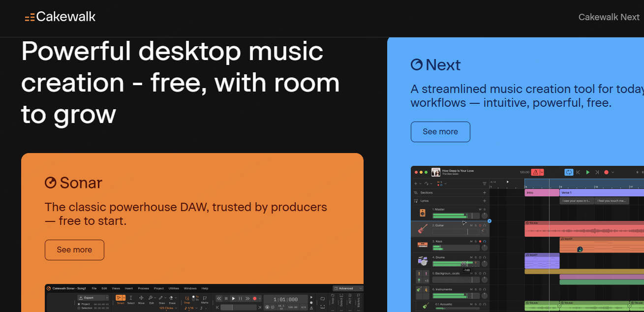This screenshot has height=312, width=644.
Task: Click the plus icon on Lyrics row
Action: point(485,201)
